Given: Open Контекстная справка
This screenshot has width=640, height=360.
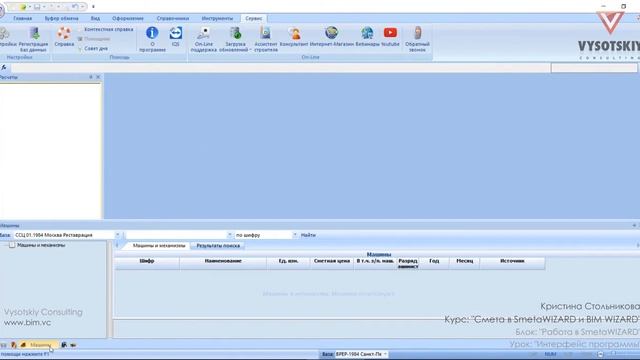Looking at the screenshot, I should (x=108, y=29).
